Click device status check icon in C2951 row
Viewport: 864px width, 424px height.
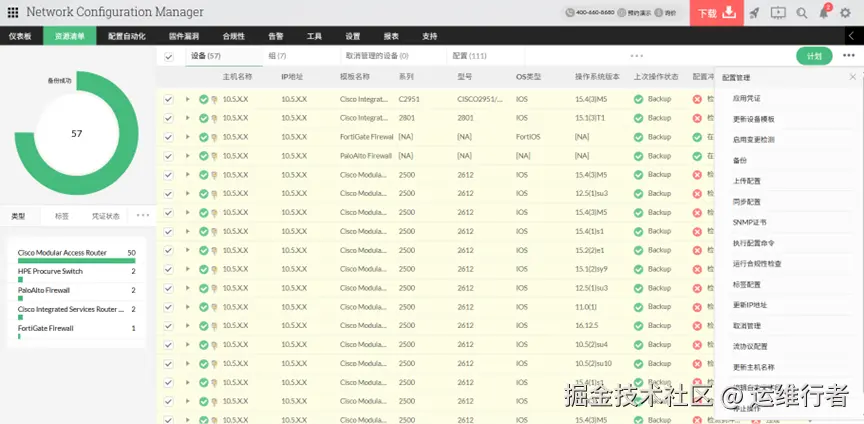[x=203, y=99]
